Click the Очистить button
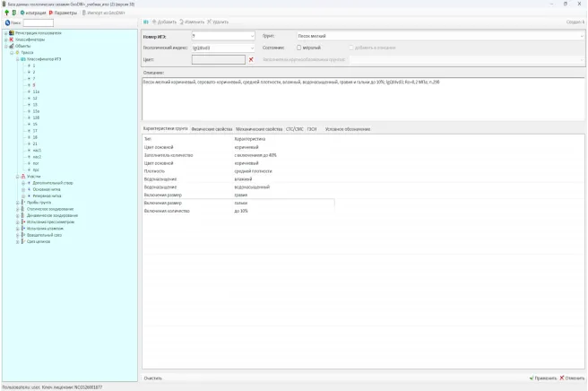The image size is (588, 391). point(153,378)
